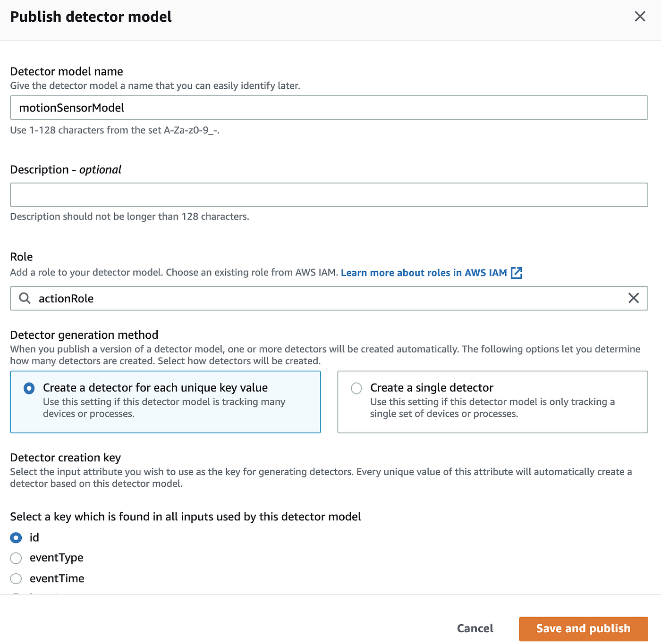Close the Publish detector model dialog
The image size is (661, 644).
(x=640, y=17)
